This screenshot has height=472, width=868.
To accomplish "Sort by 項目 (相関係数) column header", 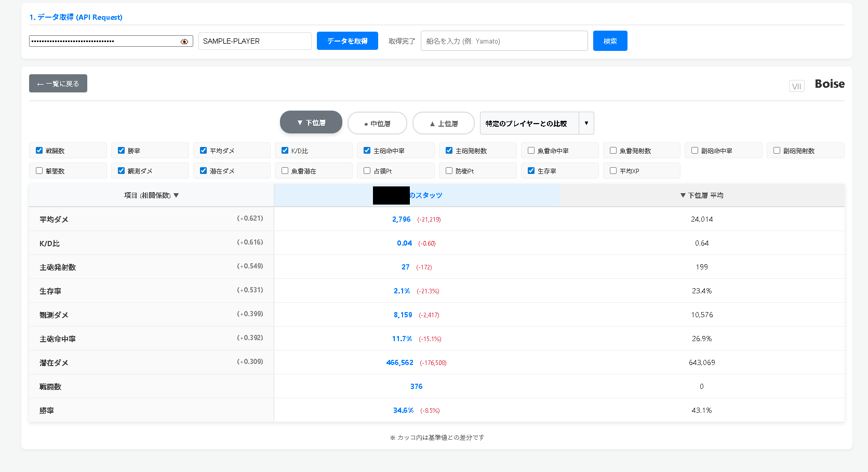I will pos(151,195).
